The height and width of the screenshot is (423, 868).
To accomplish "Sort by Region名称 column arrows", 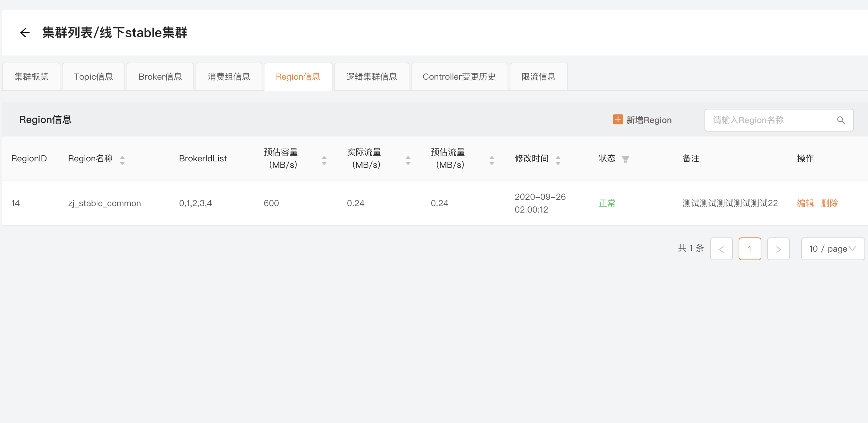I will [x=122, y=160].
